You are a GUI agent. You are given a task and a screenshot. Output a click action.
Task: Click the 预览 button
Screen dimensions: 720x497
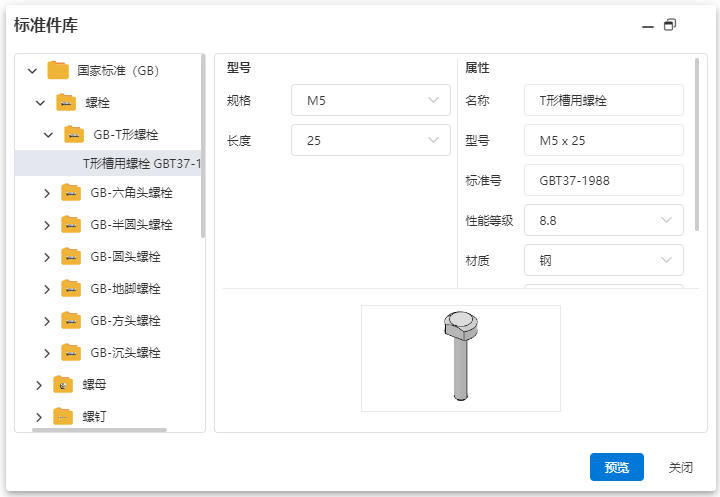pyautogui.click(x=616, y=467)
